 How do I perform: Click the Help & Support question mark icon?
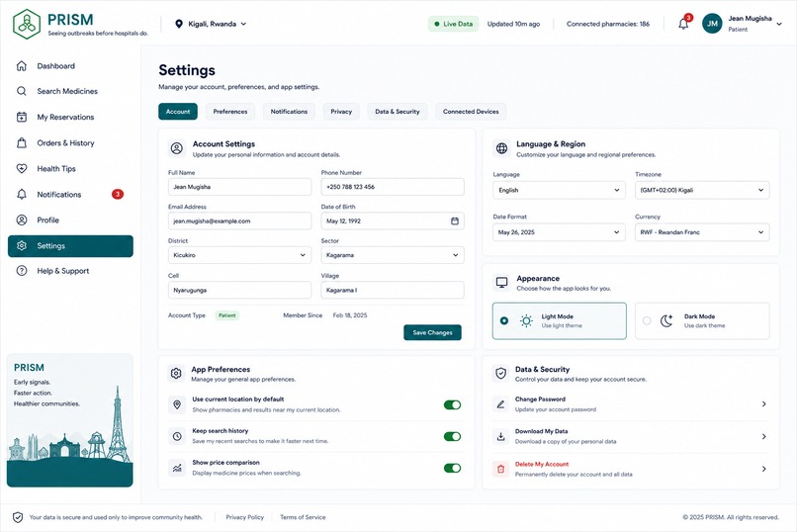click(22, 271)
